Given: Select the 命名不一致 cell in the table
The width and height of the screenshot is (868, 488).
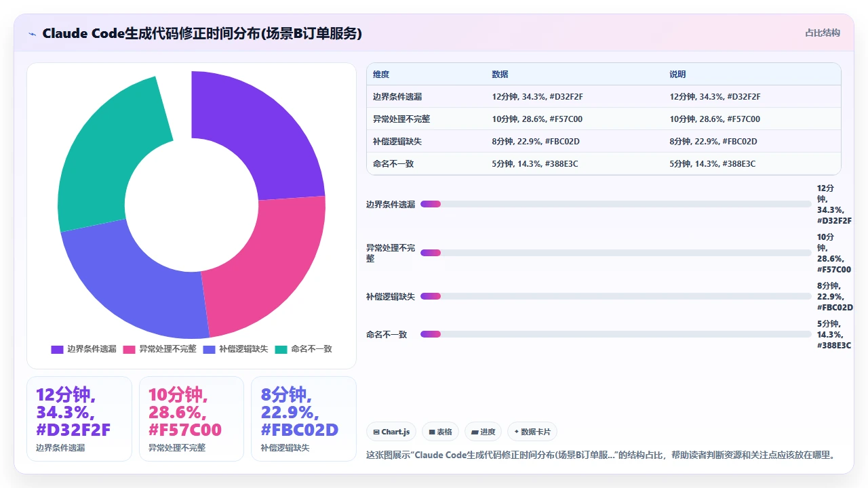Looking at the screenshot, I should [426, 164].
